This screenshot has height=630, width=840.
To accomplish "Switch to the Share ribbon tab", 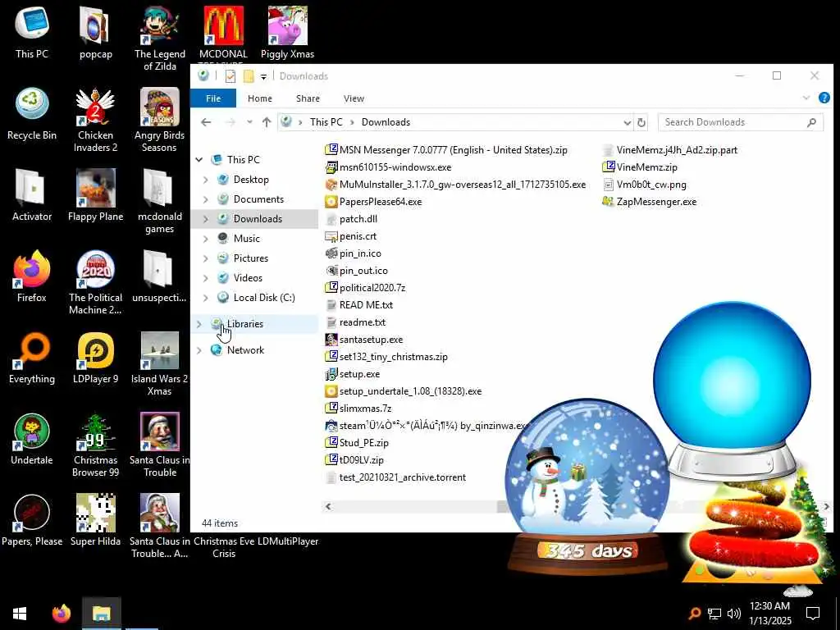I will tap(308, 98).
